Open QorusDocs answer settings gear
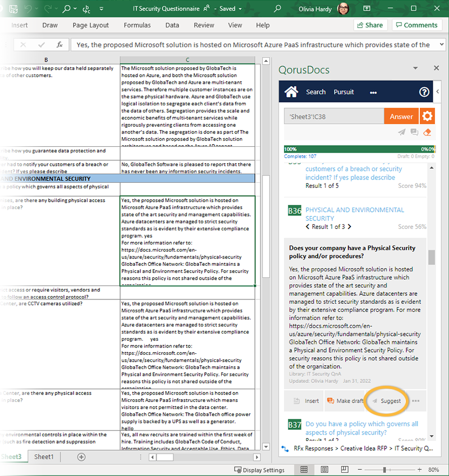Viewport: 449px width, 476px height. 427,116
